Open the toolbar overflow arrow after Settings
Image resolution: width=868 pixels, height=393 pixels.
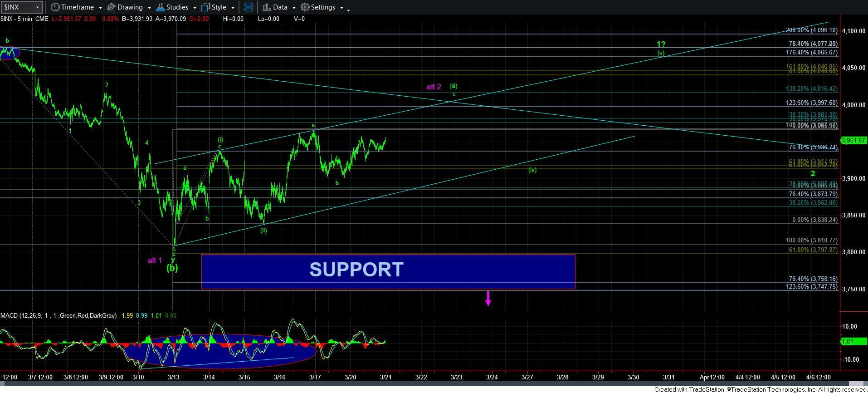[x=348, y=9]
